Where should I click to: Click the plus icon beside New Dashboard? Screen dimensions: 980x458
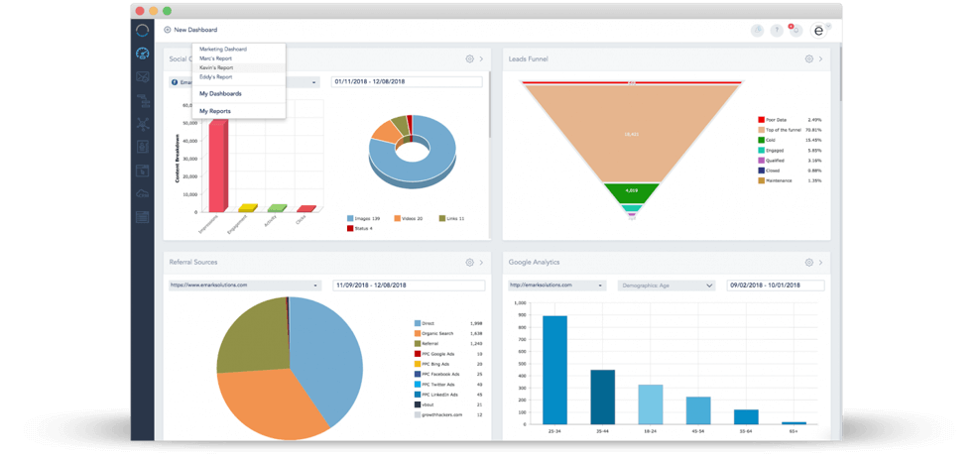click(167, 30)
